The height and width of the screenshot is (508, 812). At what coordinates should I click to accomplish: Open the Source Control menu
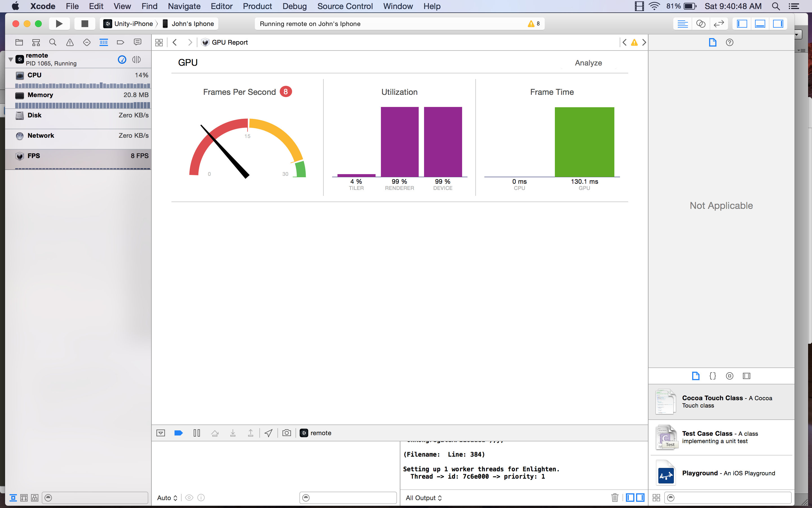click(x=345, y=6)
